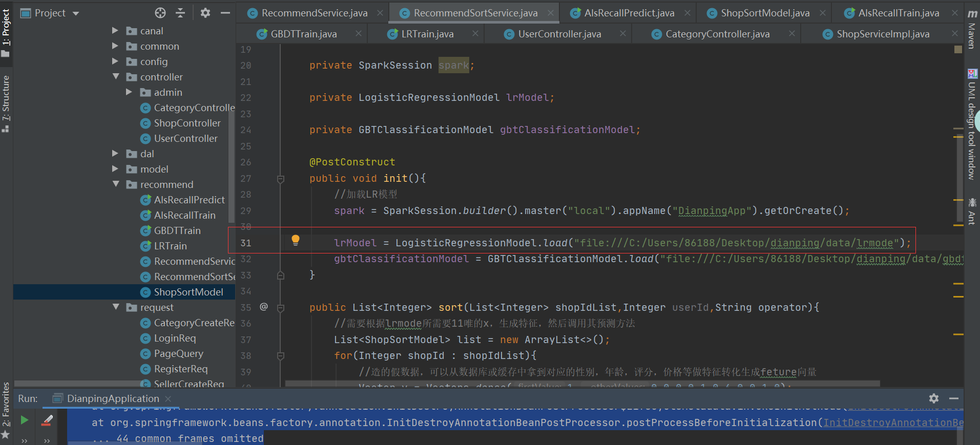Switch to AlsRecallPredict.java tab
This screenshot has width=980, height=445.
point(629,13)
